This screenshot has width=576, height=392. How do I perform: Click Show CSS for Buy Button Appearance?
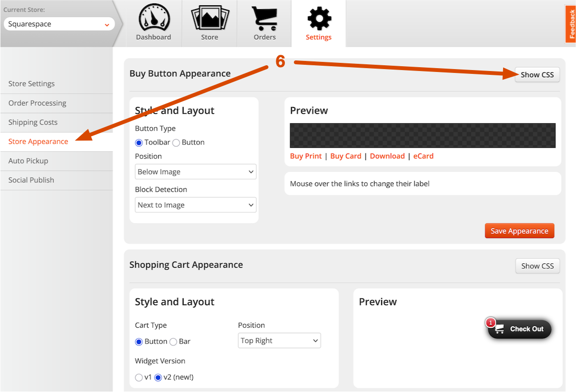[x=537, y=74]
